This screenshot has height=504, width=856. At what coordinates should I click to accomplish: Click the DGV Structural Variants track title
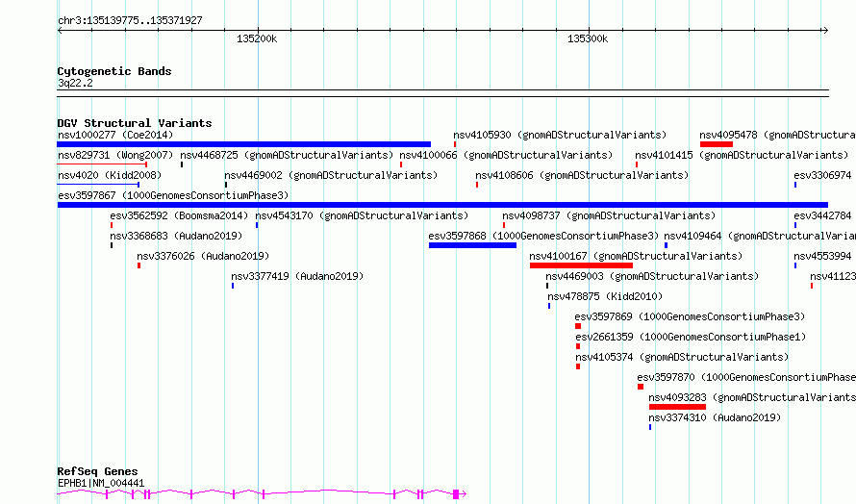[x=135, y=123]
